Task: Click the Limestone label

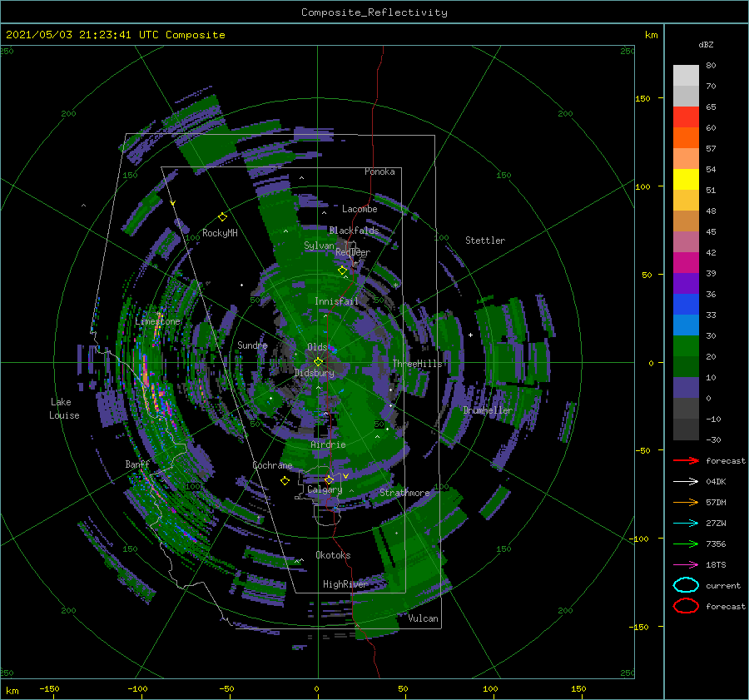Action: pyautogui.click(x=157, y=321)
